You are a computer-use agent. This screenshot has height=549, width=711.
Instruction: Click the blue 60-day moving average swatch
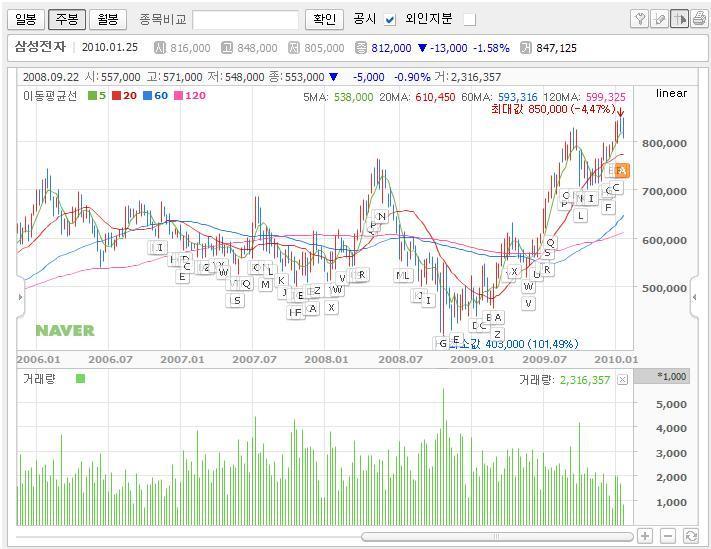coord(147,96)
